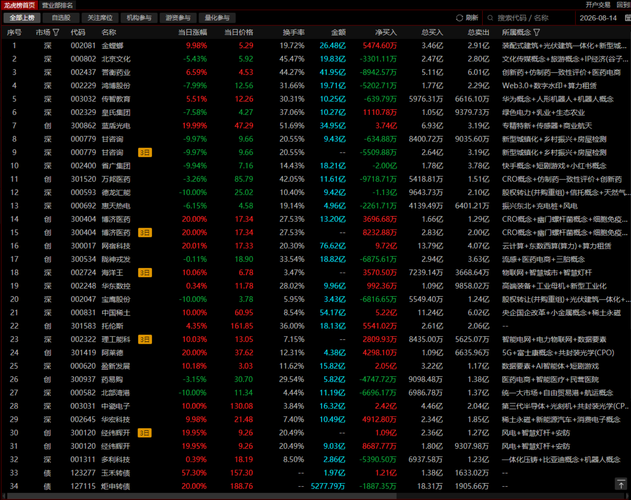The image size is (631, 500).
Task: Click the 3日 badge on row 23
Action: click(x=145, y=339)
